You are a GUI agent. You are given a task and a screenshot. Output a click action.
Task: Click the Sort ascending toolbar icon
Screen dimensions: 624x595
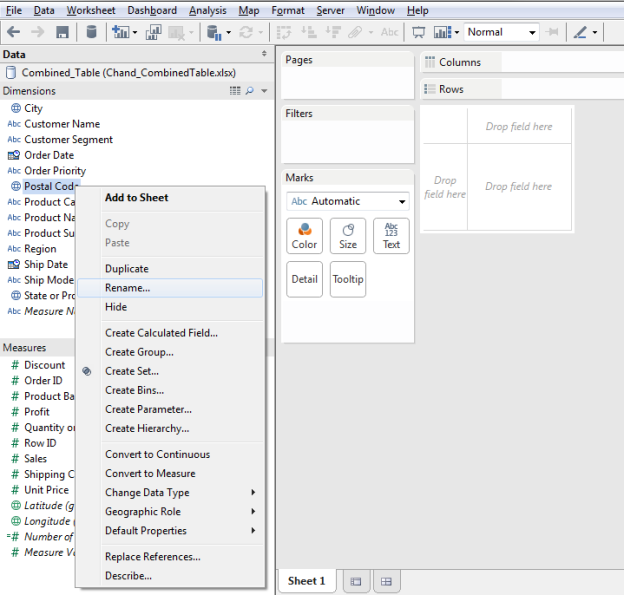tap(308, 32)
